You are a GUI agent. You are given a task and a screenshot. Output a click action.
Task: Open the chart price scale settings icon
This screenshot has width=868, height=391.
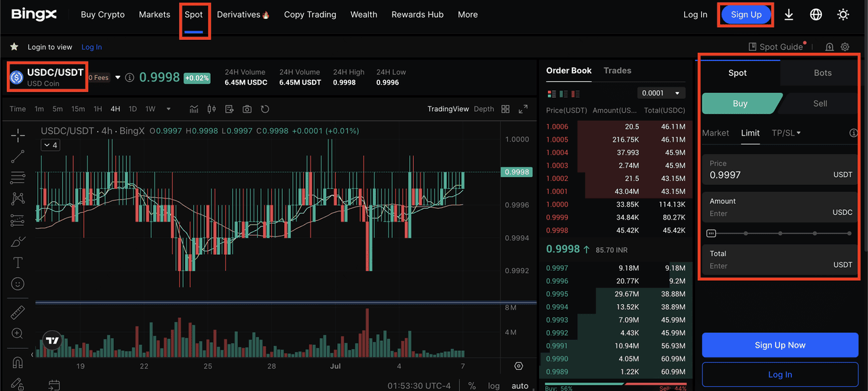(519, 366)
